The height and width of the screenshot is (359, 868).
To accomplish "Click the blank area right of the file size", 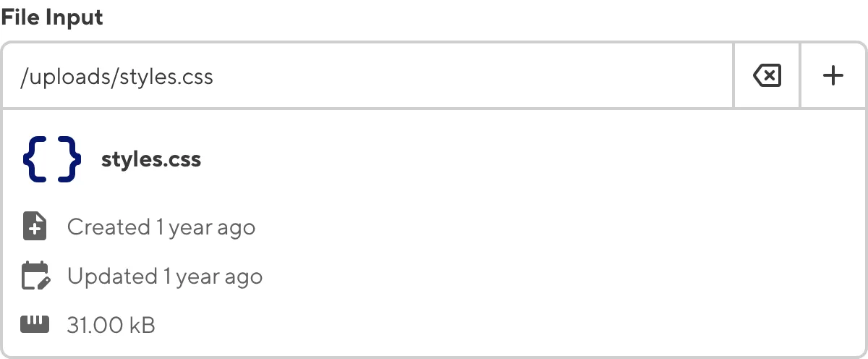I will coord(506,325).
